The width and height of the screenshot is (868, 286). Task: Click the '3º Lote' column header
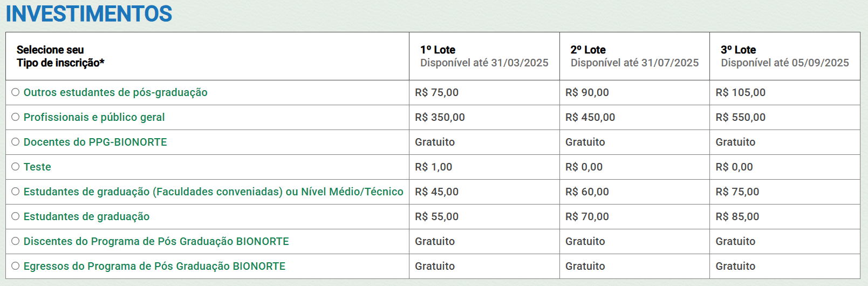click(x=738, y=50)
